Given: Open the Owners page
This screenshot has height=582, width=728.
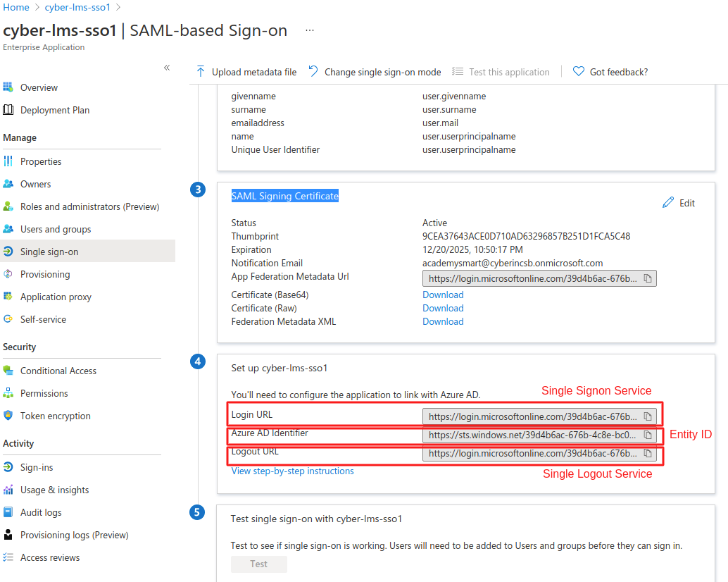Looking at the screenshot, I should [36, 184].
